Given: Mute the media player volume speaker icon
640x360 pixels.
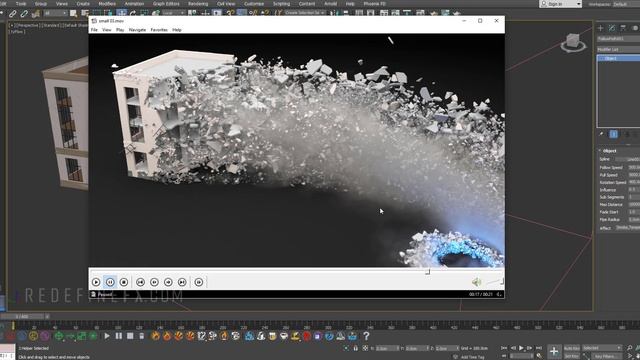Looking at the screenshot, I should click(476, 282).
